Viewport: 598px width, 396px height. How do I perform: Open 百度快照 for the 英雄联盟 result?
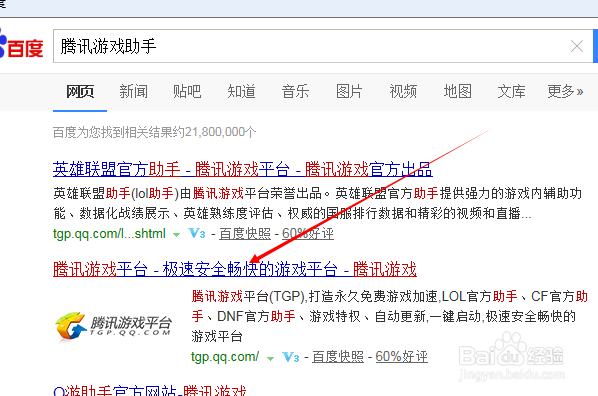tap(245, 233)
